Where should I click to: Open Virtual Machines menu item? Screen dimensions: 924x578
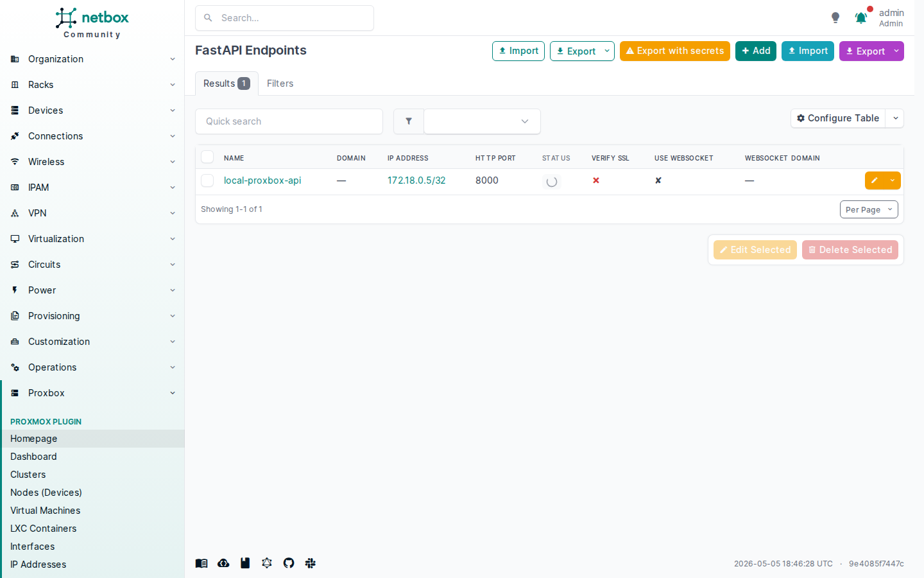point(92,511)
